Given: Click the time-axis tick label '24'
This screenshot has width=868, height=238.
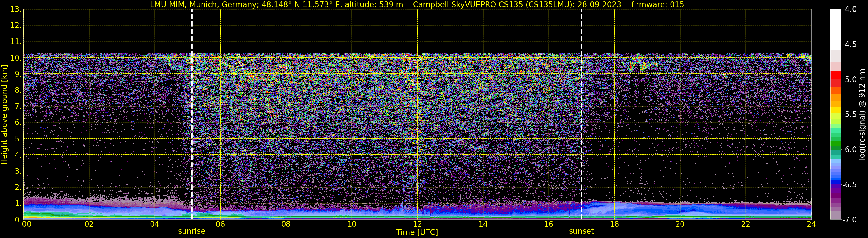Looking at the screenshot, I should 811,224.
